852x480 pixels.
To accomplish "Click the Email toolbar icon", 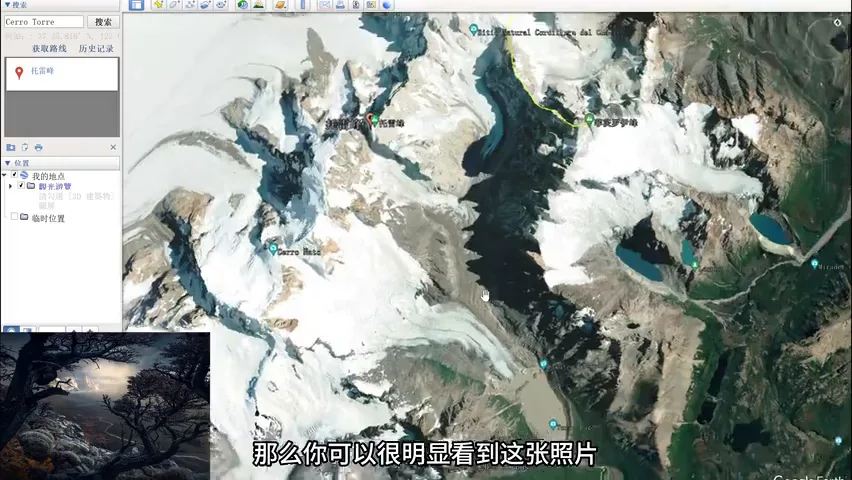I will pos(324,5).
